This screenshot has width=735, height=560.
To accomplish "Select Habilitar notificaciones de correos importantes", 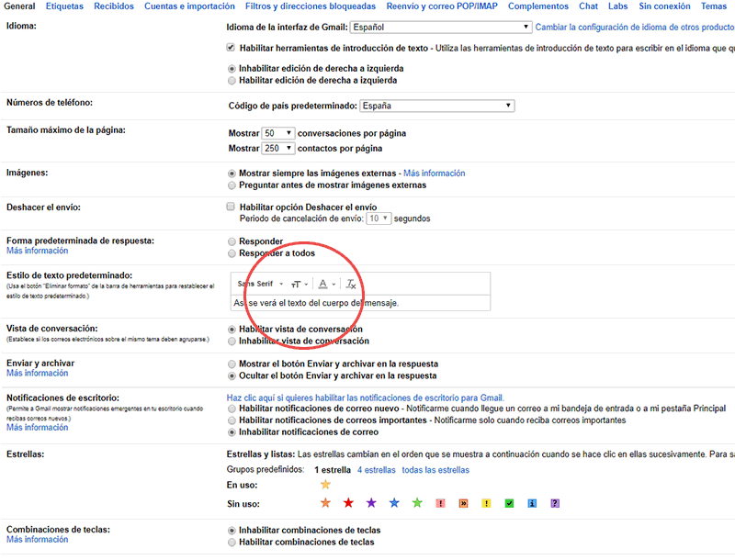I will click(232, 420).
